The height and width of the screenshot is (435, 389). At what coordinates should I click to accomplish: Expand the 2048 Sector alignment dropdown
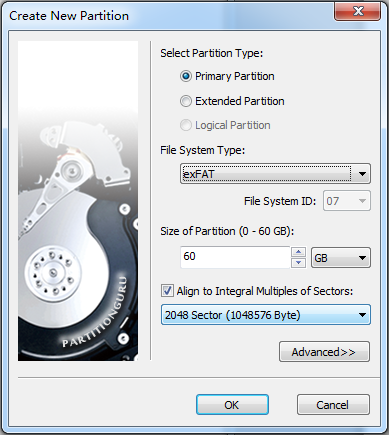pos(266,315)
